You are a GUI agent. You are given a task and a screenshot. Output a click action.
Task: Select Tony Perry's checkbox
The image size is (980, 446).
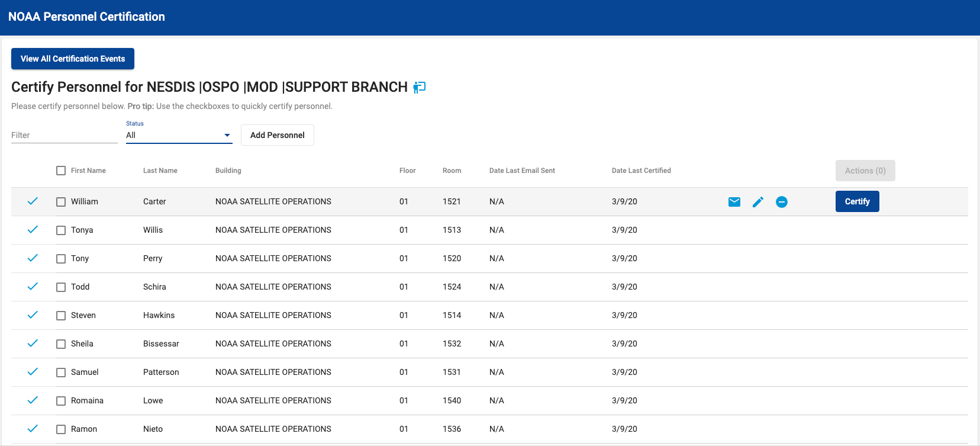[61, 259]
